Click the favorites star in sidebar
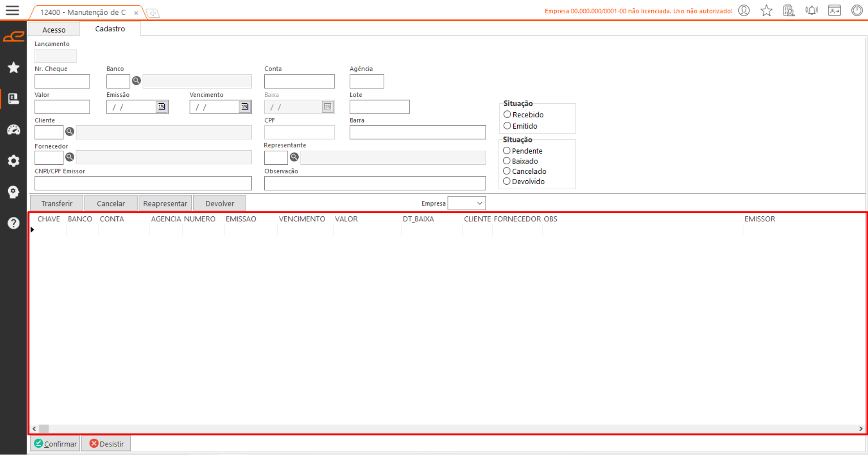868x455 pixels. [x=14, y=67]
